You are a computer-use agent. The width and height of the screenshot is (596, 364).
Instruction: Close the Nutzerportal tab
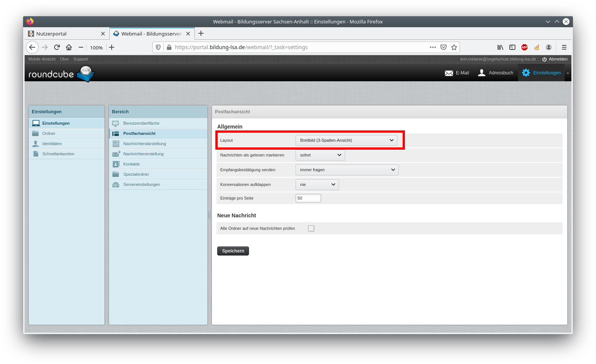[103, 34]
